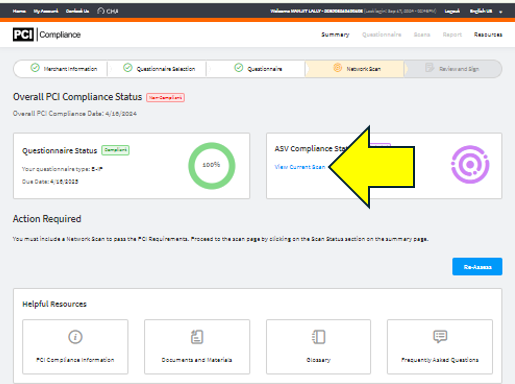Expand the English US language dropdown arrow
This screenshot has height=384, width=515.
click(500, 12)
